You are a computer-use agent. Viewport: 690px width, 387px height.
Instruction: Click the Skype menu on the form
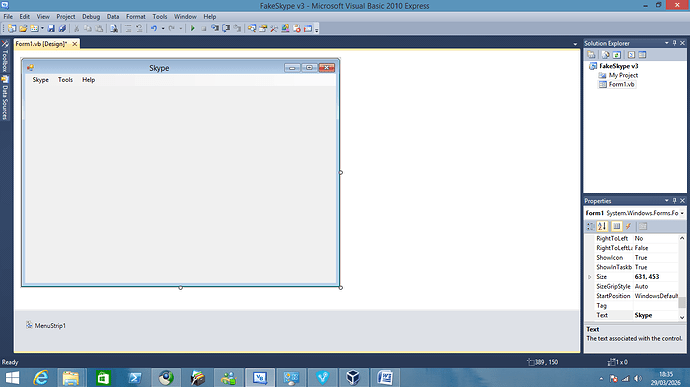[40, 80]
